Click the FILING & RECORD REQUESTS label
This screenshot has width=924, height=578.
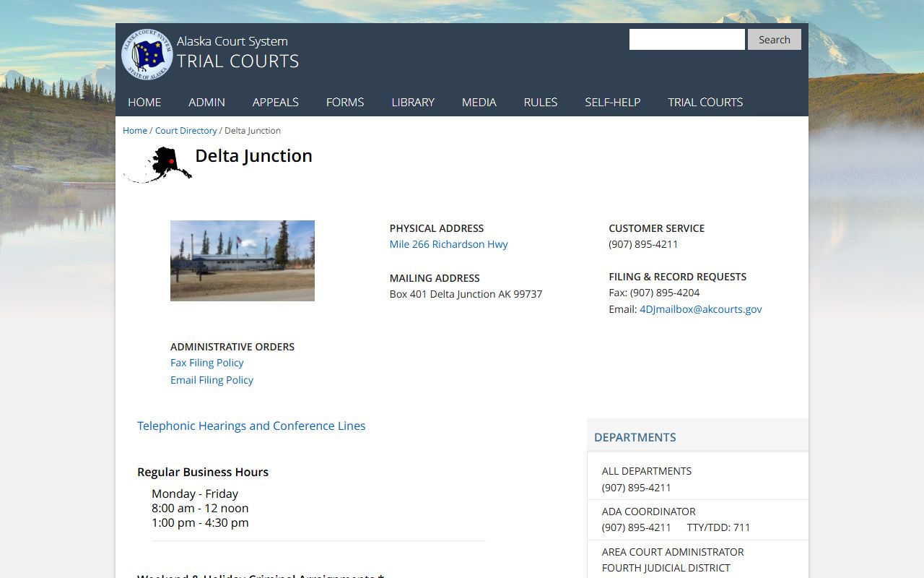tap(678, 277)
